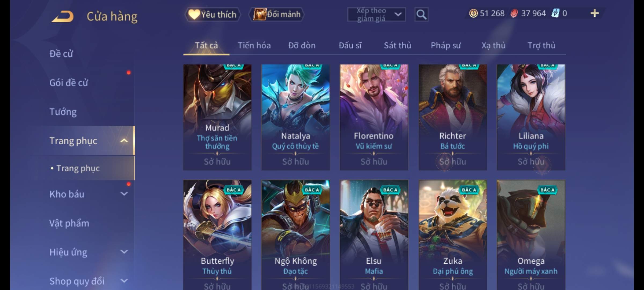Collapse the Trang phục sidebar section
This screenshot has height=290, width=644.
point(124,140)
